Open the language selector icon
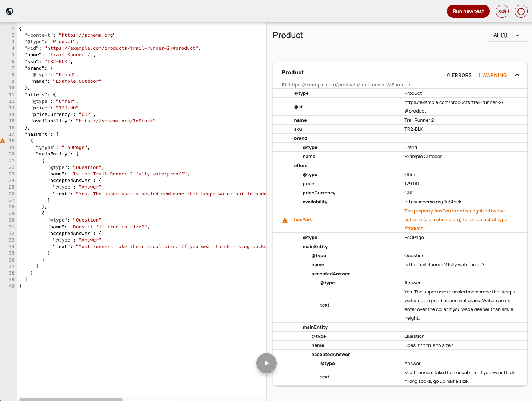 pyautogui.click(x=502, y=11)
